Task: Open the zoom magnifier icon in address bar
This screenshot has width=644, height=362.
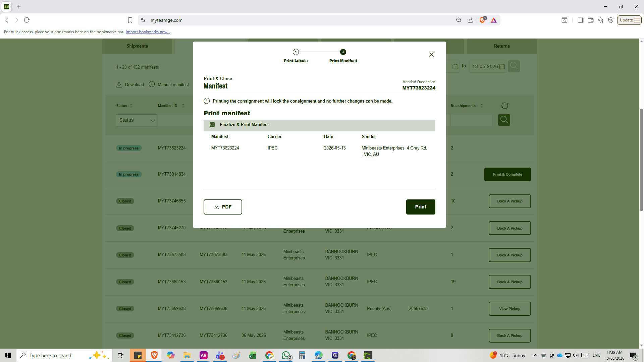Action: 459,20
